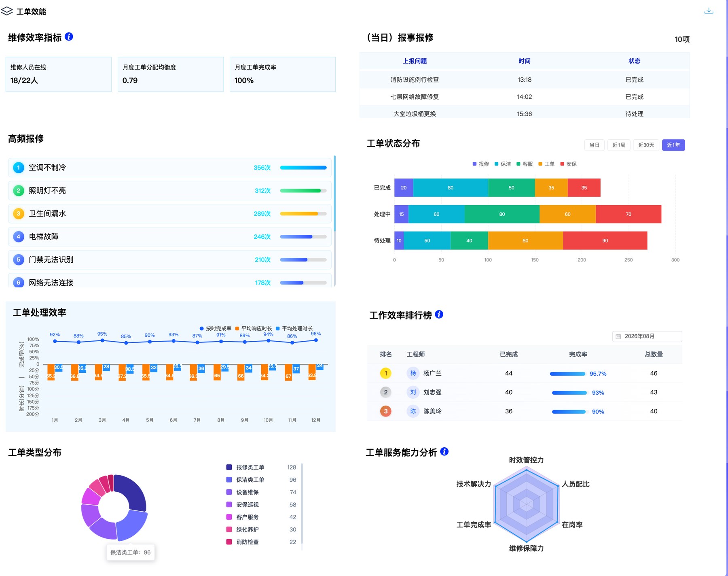Click the 上报问题 column header
Viewport: 728px width, 576px height.
[415, 61]
